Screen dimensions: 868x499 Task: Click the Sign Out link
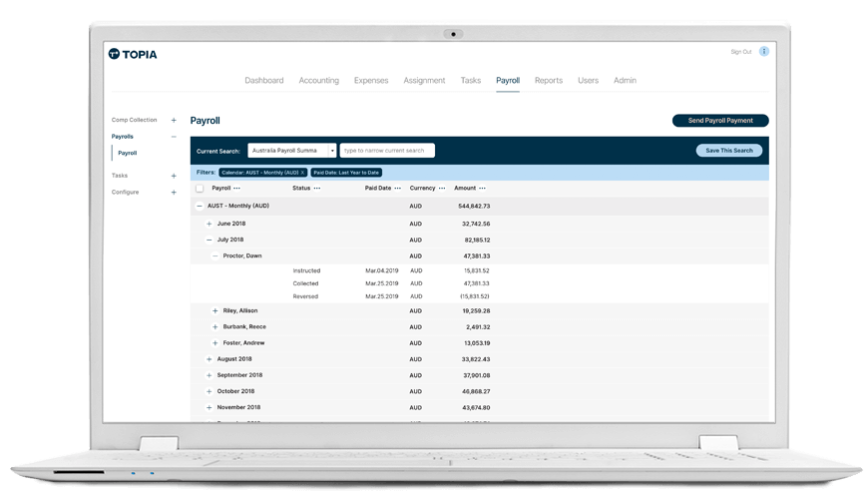[x=740, y=52]
